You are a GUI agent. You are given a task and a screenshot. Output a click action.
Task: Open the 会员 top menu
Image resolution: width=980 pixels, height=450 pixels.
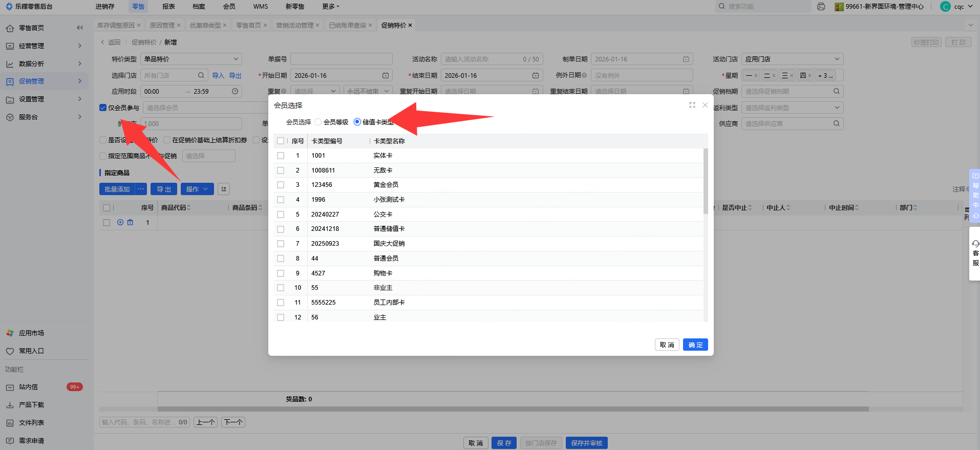(x=229, y=7)
